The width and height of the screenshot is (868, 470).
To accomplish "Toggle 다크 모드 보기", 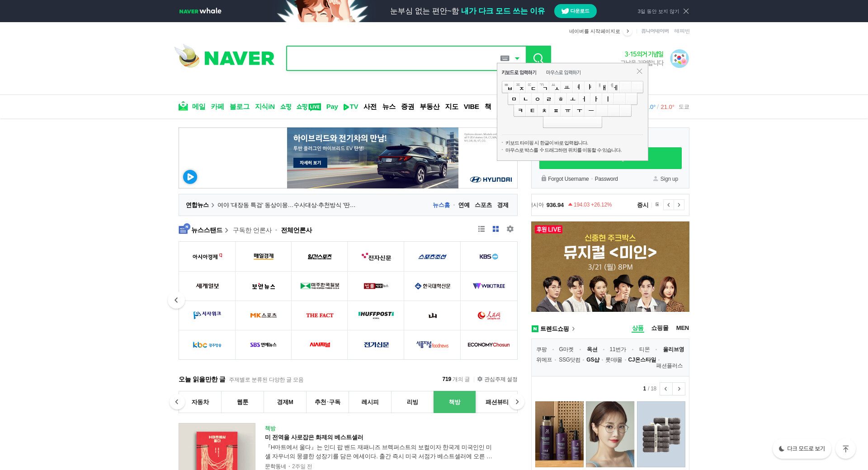I will coord(802,449).
